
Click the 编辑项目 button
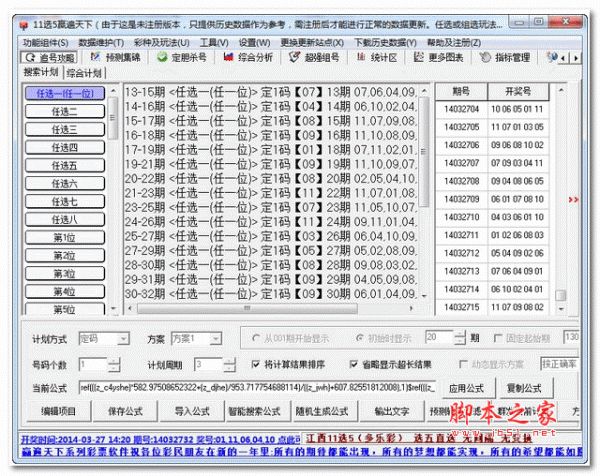pos(59,411)
